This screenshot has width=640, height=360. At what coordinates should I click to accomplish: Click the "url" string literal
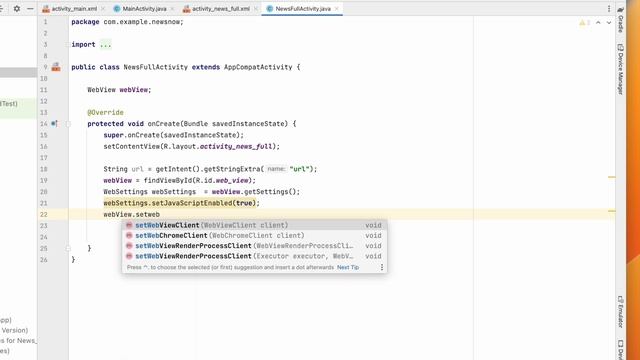299,169
